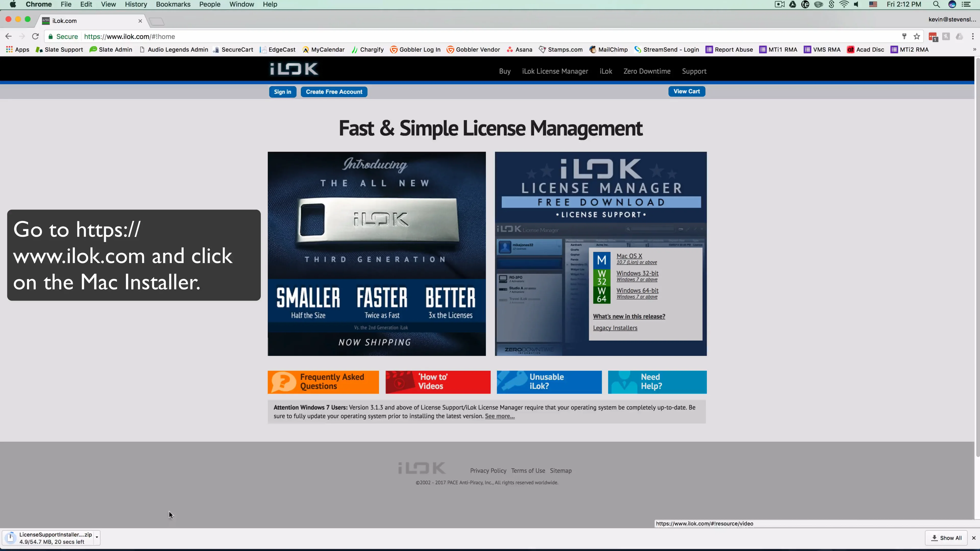Click the bookmark star icon in address bar
The image size is (980, 551).
pyautogui.click(x=917, y=36)
